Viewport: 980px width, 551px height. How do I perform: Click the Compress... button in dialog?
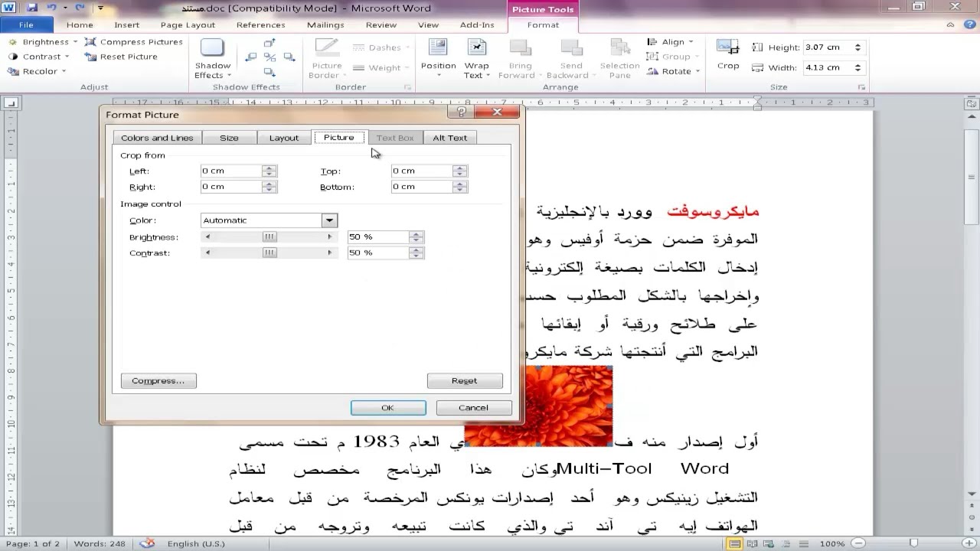coord(158,380)
